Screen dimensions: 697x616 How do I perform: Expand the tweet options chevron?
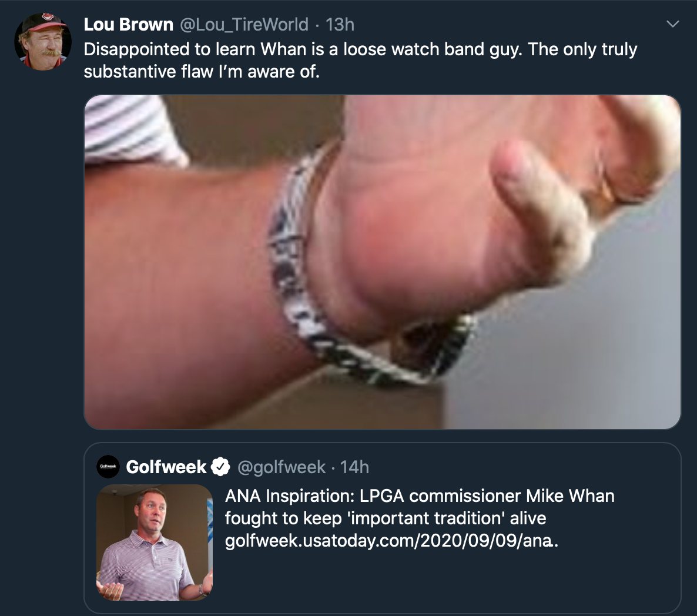tap(673, 24)
